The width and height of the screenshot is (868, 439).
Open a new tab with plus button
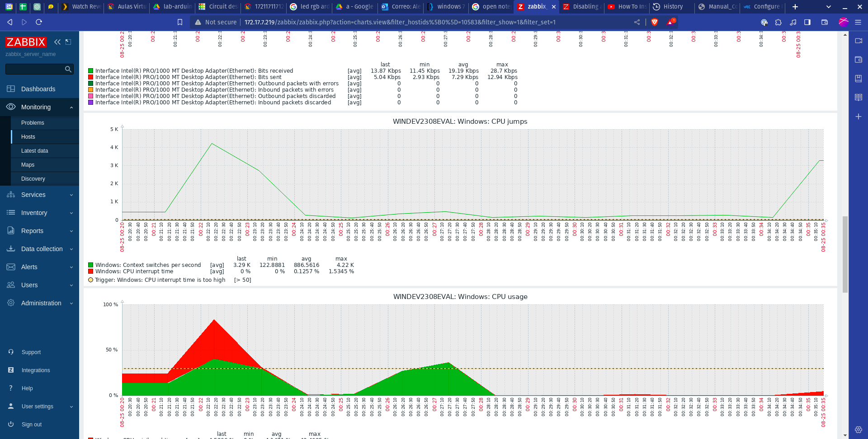tap(795, 6)
